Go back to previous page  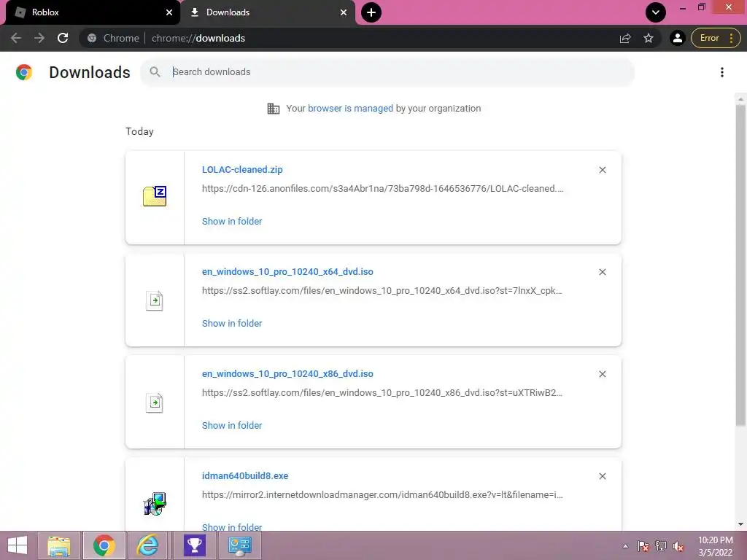point(16,38)
